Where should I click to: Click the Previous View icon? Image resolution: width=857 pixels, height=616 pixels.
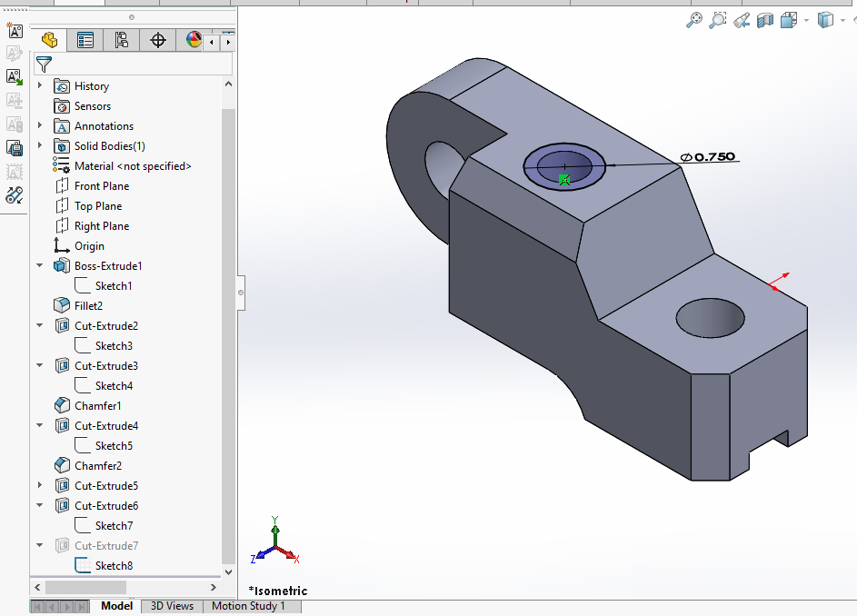742,19
